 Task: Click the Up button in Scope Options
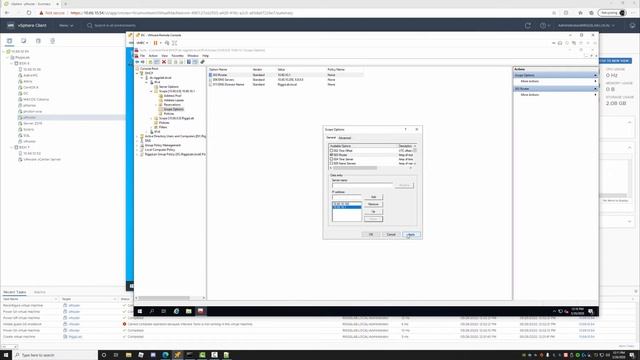point(373,211)
